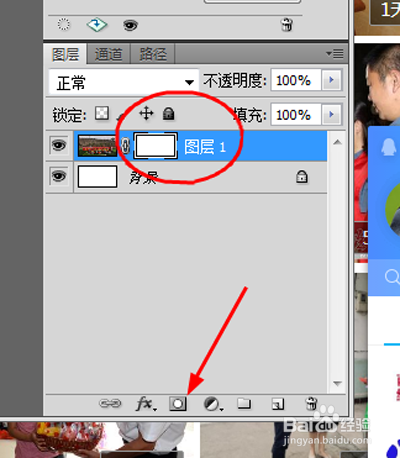Click the 背景 layer's lock icon

(x=301, y=177)
